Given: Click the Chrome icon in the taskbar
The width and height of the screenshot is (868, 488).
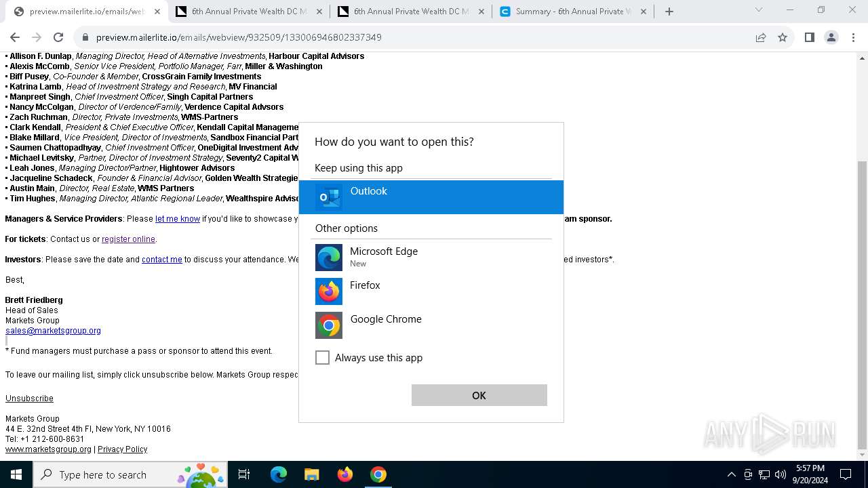Looking at the screenshot, I should pyautogui.click(x=378, y=474).
